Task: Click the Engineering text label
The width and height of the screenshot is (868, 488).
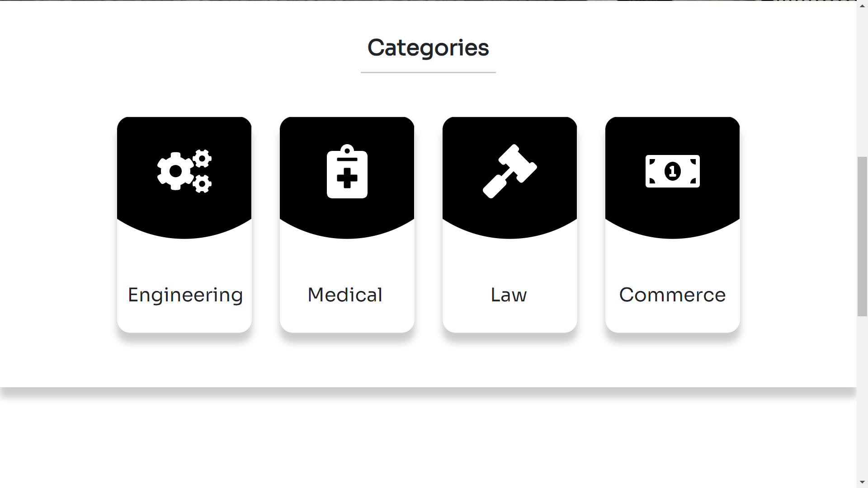Action: pos(184,295)
